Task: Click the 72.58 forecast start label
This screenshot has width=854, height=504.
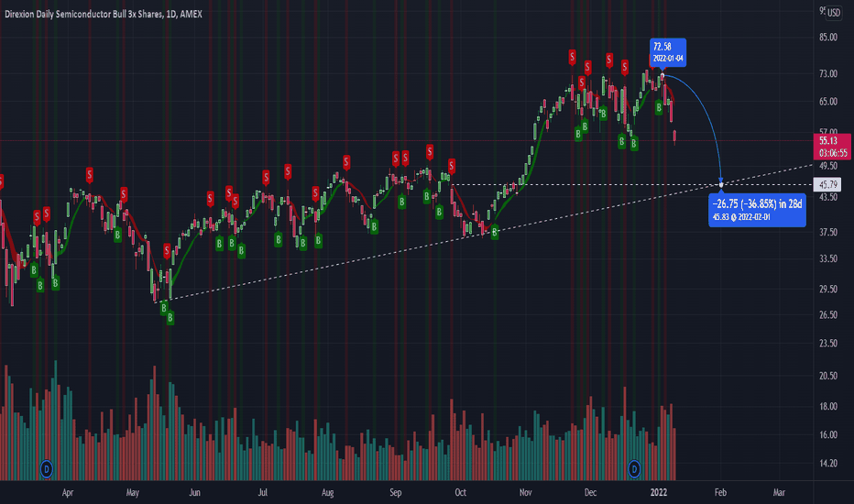Action: 668,52
